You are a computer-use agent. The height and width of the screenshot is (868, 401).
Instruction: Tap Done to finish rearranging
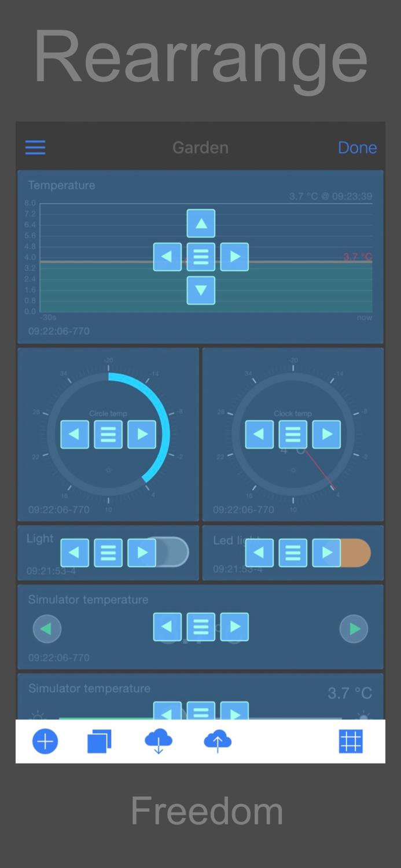(357, 148)
